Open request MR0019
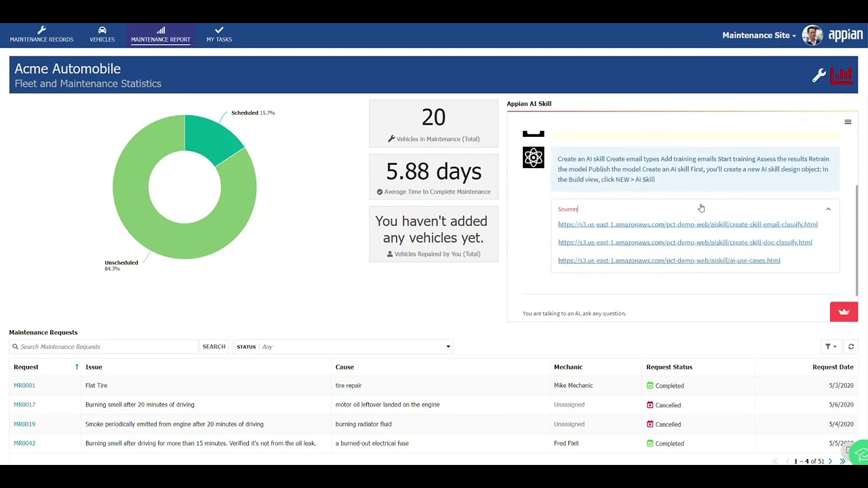Screen dimensions: 868x488 pos(24,424)
